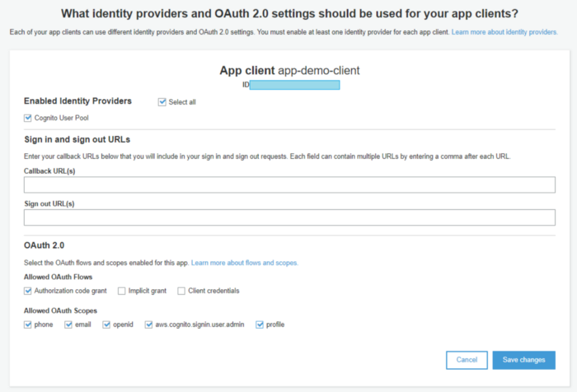Open Learn more about flows and scopes link
577x392 pixels.
tap(245, 263)
